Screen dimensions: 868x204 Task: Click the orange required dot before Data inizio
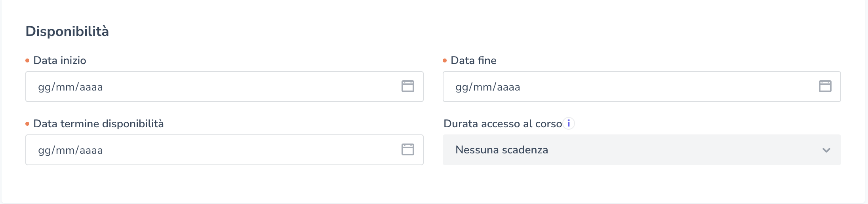pyautogui.click(x=27, y=60)
